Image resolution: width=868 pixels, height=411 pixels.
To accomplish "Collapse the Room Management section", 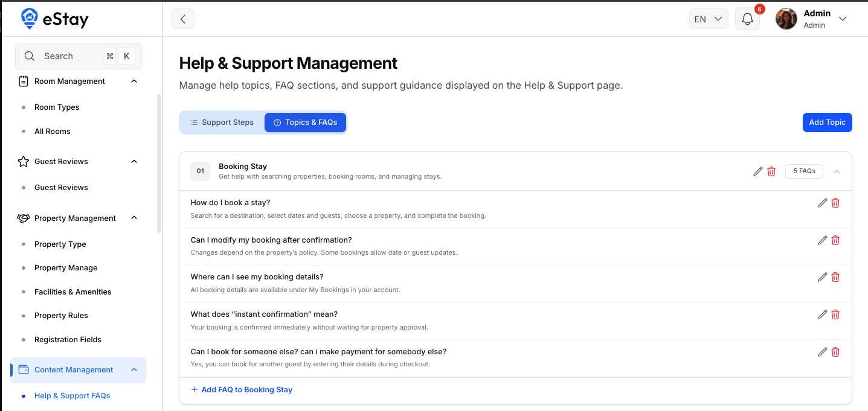I will click(x=134, y=81).
